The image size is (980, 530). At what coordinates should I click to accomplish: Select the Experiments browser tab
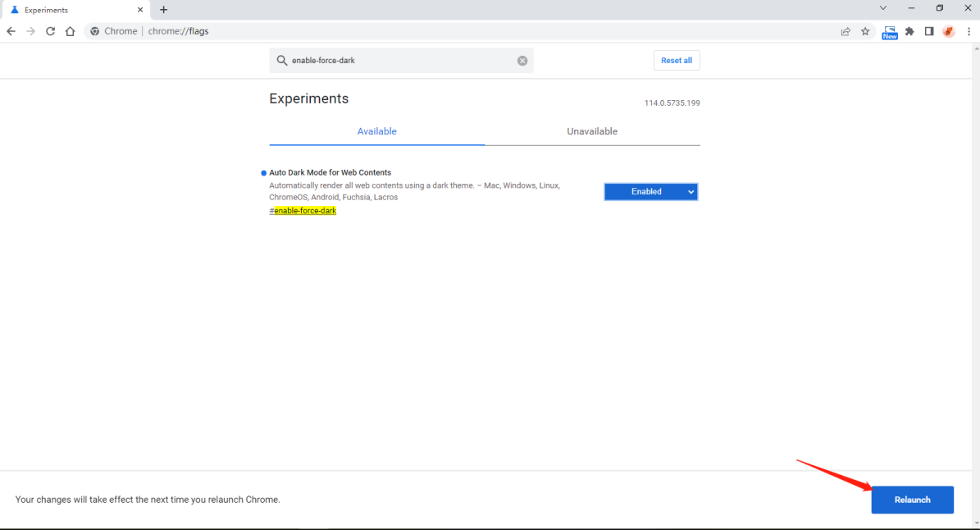coord(75,10)
